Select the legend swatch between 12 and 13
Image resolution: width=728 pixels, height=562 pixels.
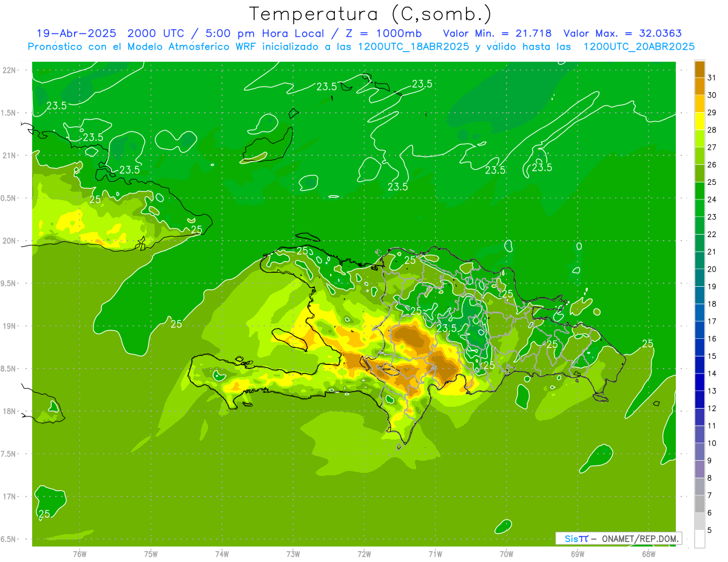pyautogui.click(x=699, y=400)
